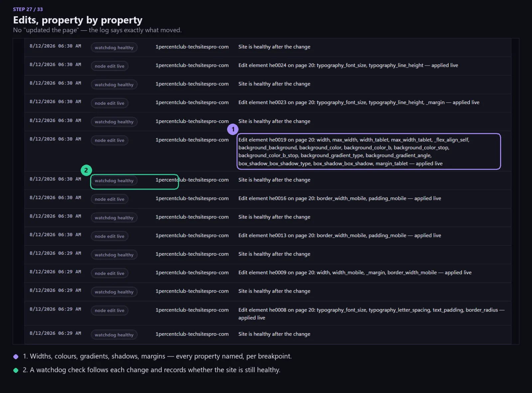The width and height of the screenshot is (532, 393).
Task: Click the site name in the he0009 edit row
Action: pyautogui.click(x=192, y=273)
